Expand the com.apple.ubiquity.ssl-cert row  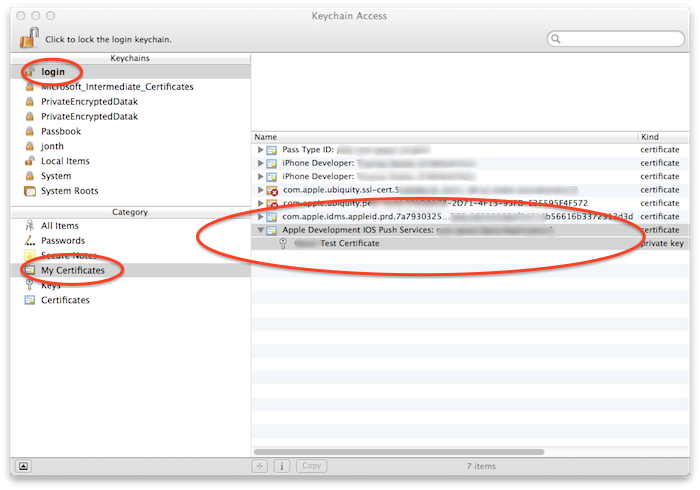point(260,190)
